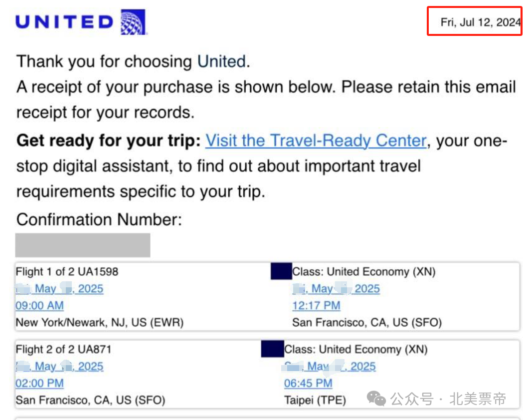Click the 12:17 PM arrival time link
The width and height of the screenshot is (523, 420).
coord(316,306)
